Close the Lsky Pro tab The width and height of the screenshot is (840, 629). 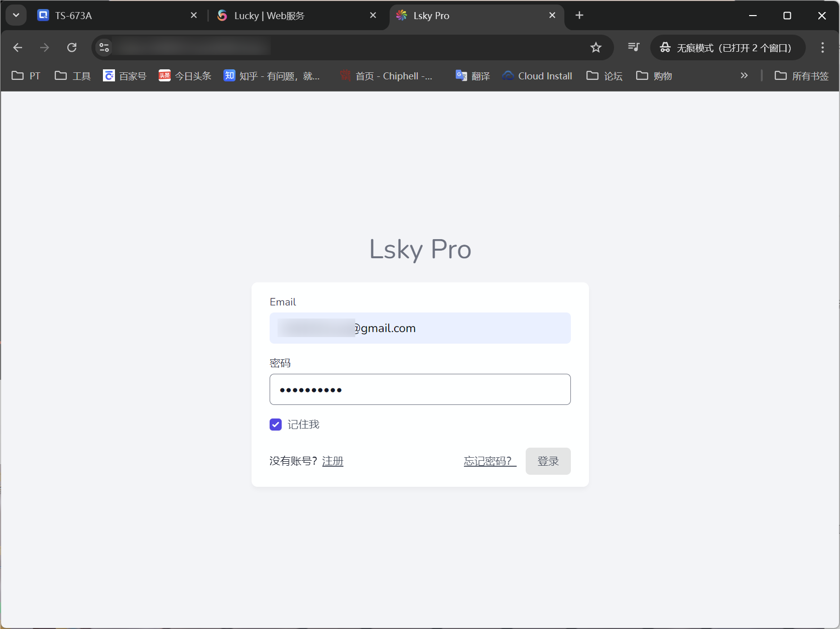pos(552,16)
